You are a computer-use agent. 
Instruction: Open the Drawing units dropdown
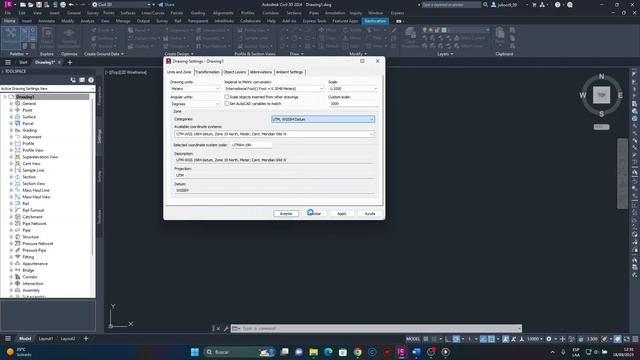pos(195,89)
